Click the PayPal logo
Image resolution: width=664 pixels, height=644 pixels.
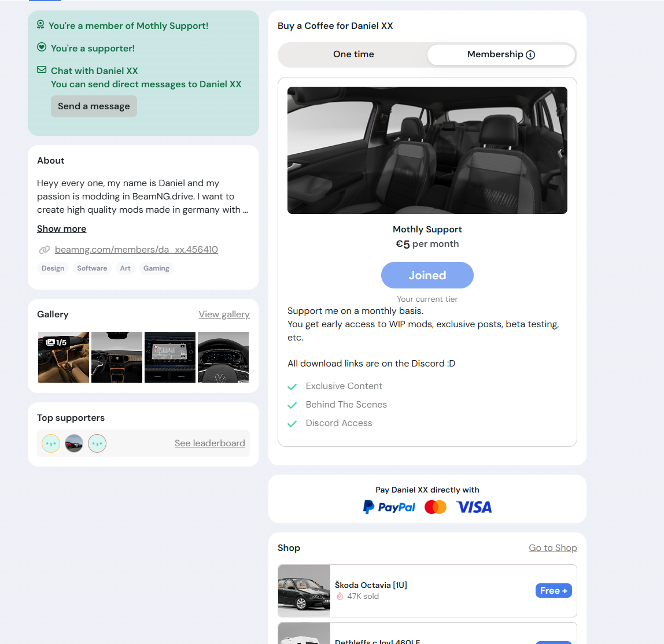click(x=389, y=507)
